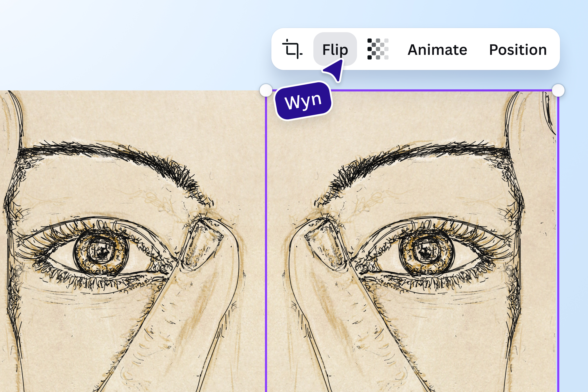Click the top-left selection corner handle
This screenshot has height=392, width=588.
(x=266, y=90)
